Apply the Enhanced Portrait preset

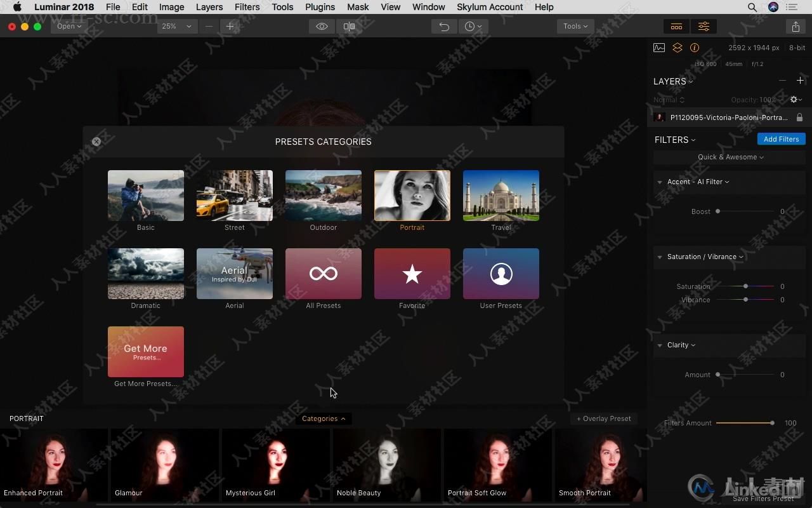54,465
